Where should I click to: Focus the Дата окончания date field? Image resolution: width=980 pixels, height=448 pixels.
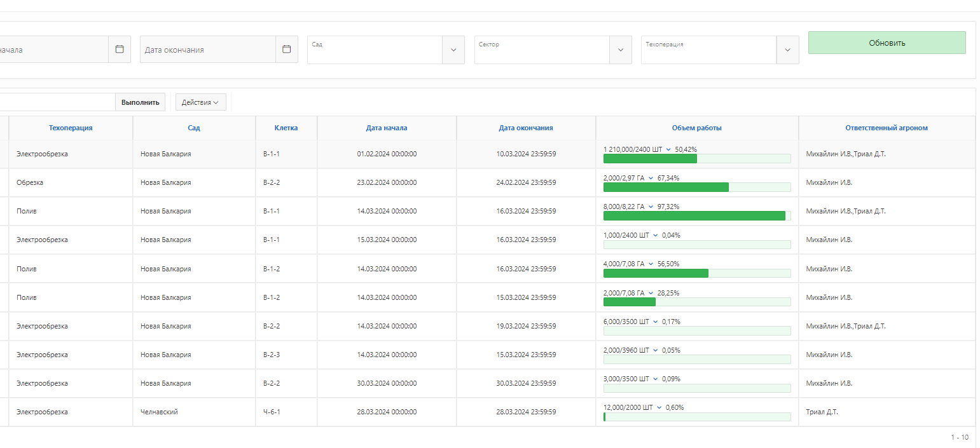point(208,49)
